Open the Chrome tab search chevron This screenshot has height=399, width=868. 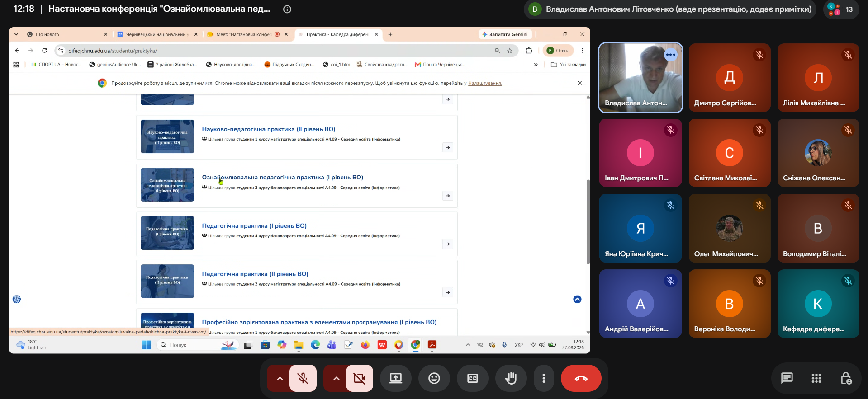click(x=16, y=34)
